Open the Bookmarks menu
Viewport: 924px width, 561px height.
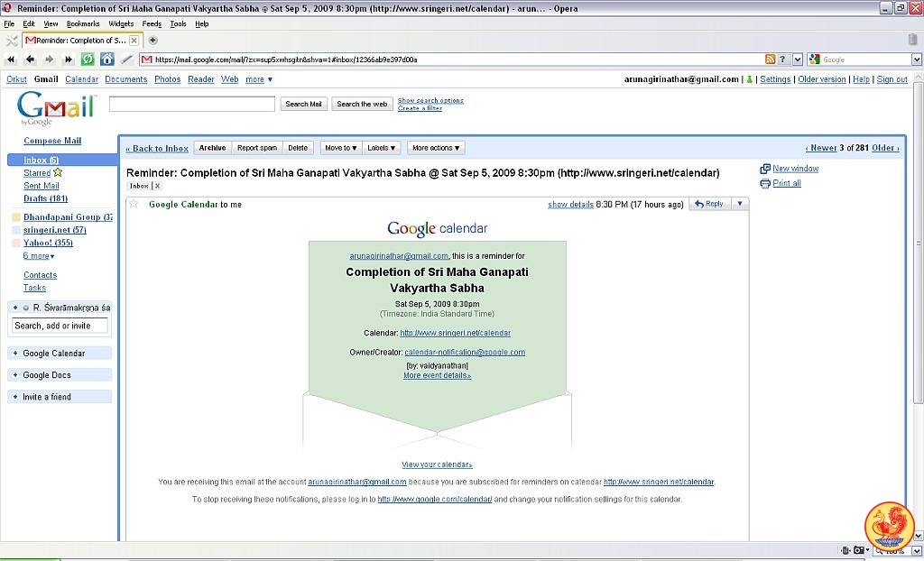tap(83, 24)
